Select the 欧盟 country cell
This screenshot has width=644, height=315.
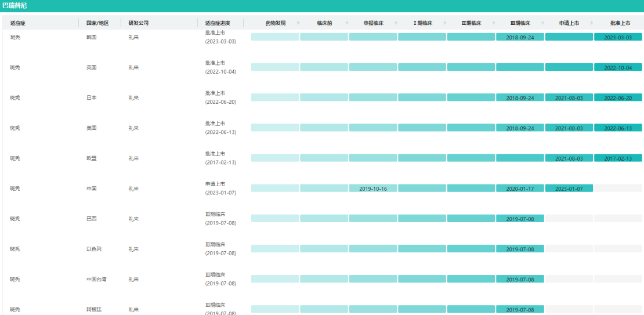pyautogui.click(x=91, y=158)
